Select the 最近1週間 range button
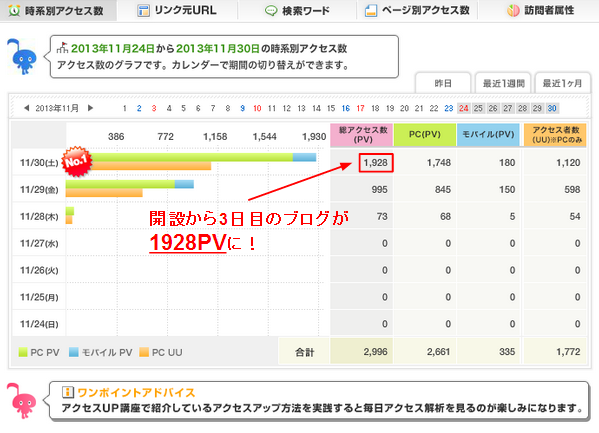The height and width of the screenshot is (433, 599). tap(503, 83)
